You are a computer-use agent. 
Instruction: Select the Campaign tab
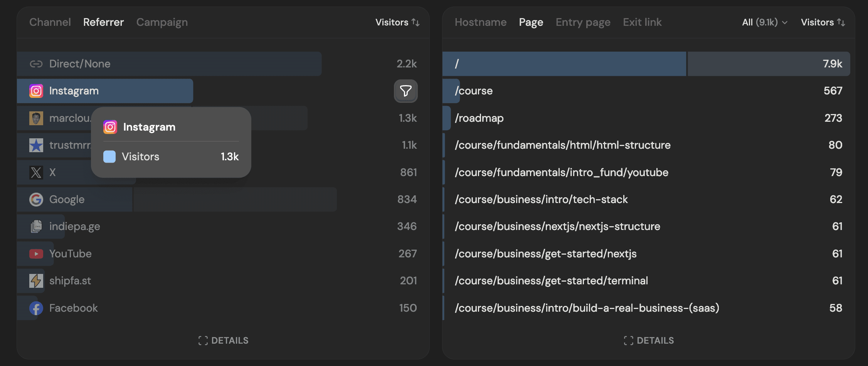[162, 22]
